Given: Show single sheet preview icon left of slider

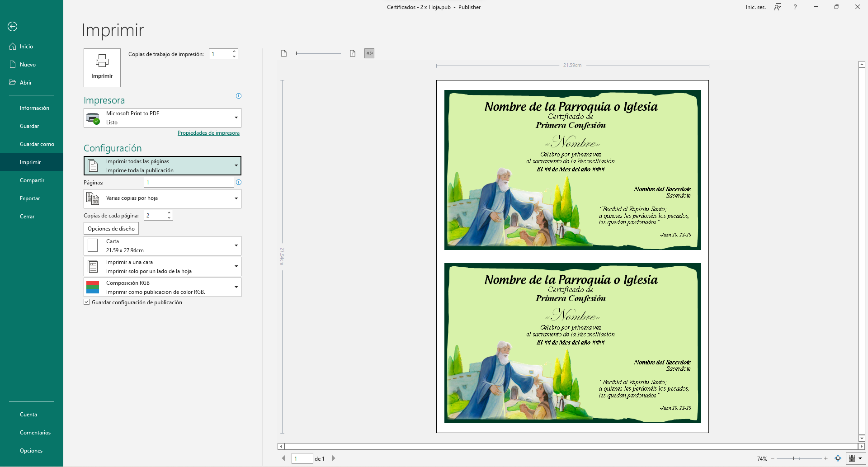Looking at the screenshot, I should tap(284, 54).
